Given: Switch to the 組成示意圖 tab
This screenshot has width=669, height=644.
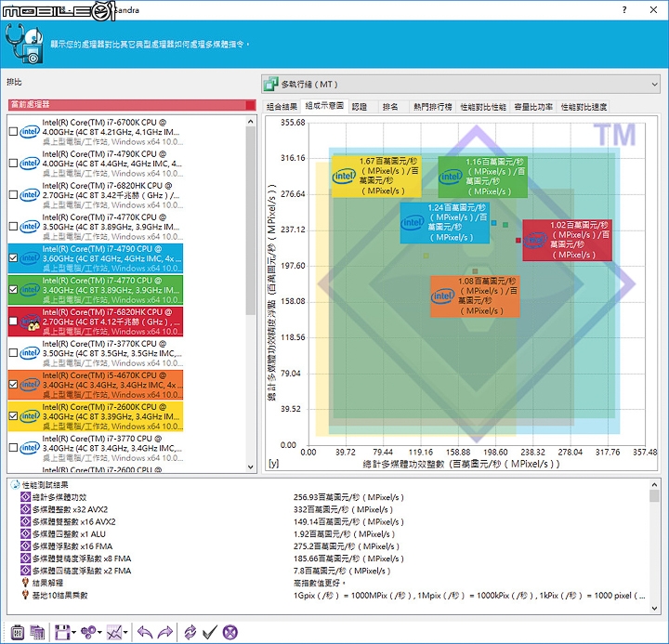Looking at the screenshot, I should coord(324,106).
